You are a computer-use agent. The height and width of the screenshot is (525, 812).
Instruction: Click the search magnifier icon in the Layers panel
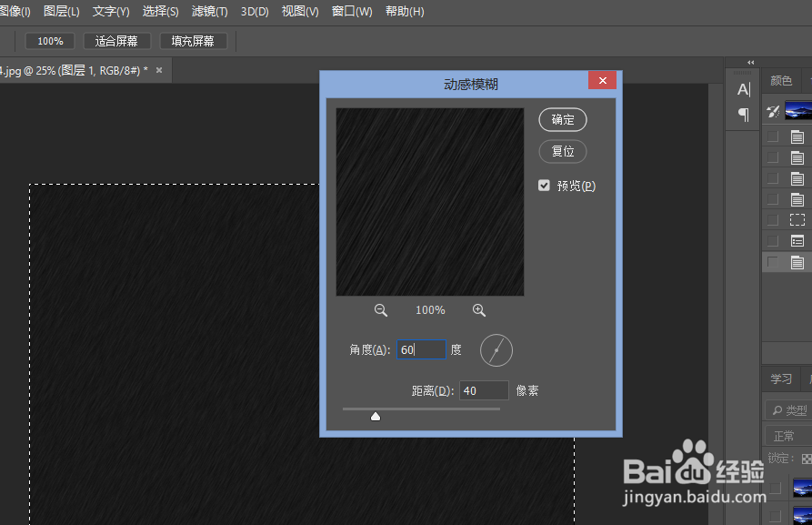click(x=777, y=409)
